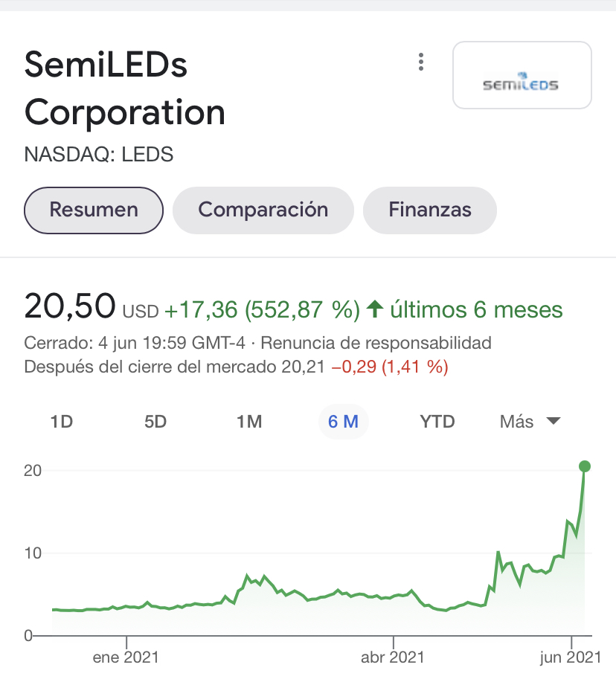Choose the 1M chart range

point(249,422)
